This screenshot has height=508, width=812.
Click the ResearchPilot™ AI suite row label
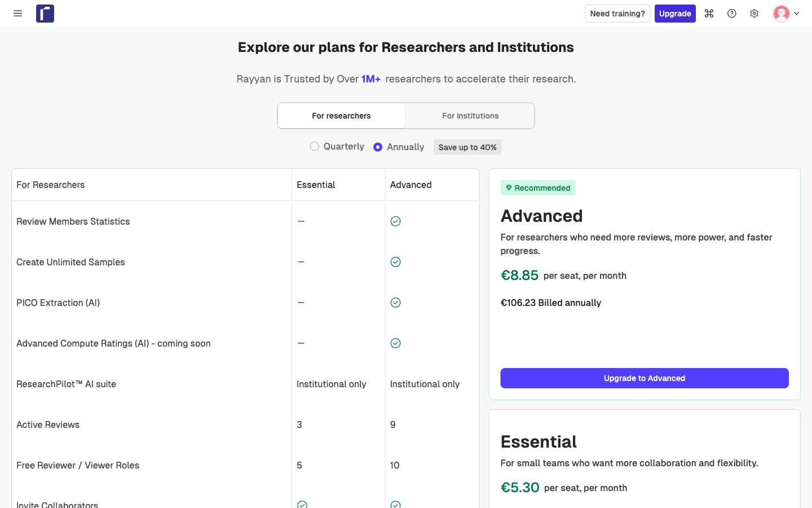(67, 384)
